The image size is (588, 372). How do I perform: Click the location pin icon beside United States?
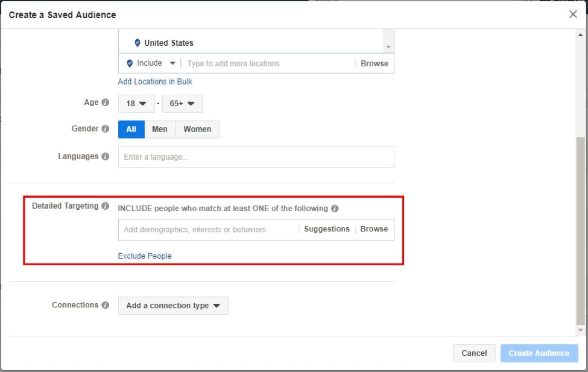coord(137,43)
